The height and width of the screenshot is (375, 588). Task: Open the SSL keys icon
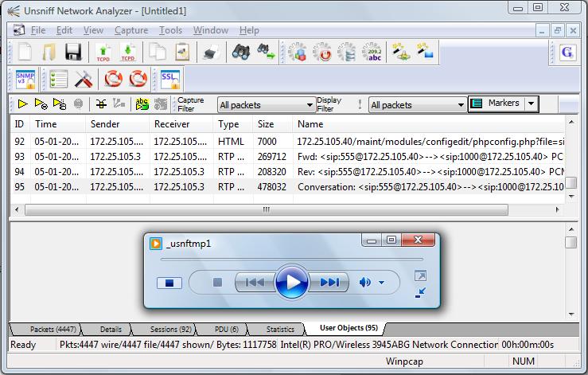point(169,79)
